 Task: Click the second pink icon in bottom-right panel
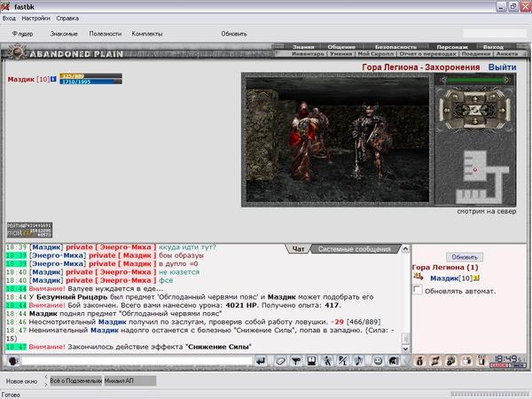click(435, 361)
